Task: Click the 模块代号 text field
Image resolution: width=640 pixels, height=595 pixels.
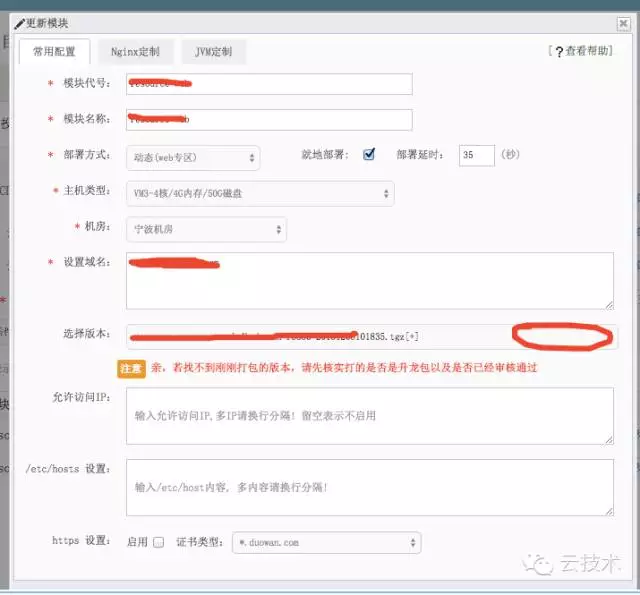Action: (269, 84)
